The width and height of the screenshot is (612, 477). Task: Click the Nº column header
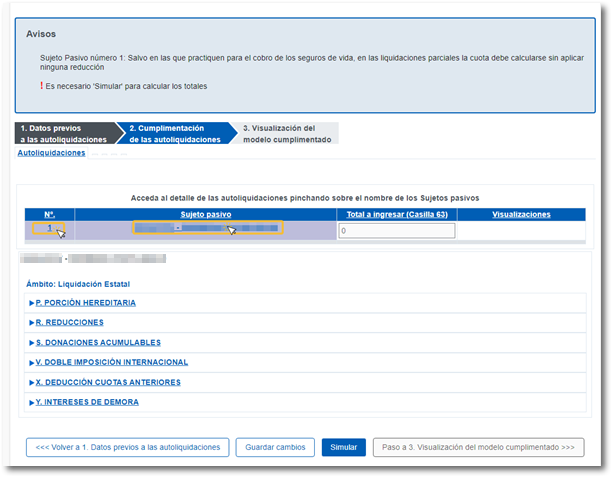click(49, 214)
